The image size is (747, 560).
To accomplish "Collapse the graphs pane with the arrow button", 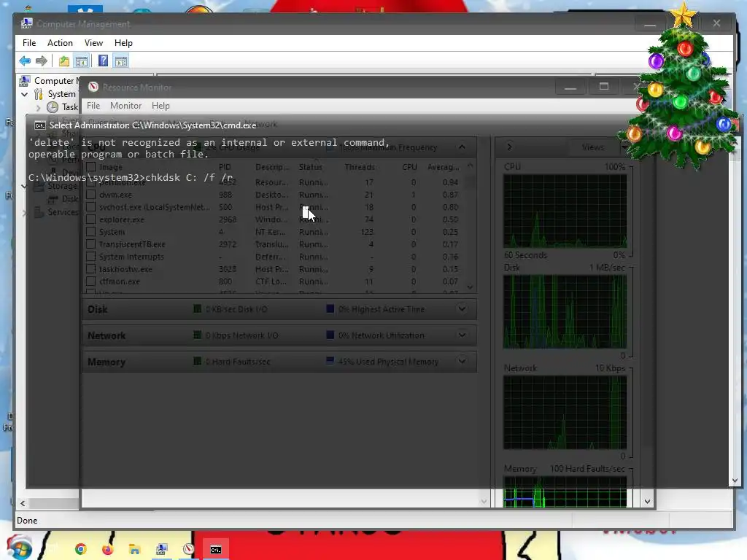I will (509, 147).
